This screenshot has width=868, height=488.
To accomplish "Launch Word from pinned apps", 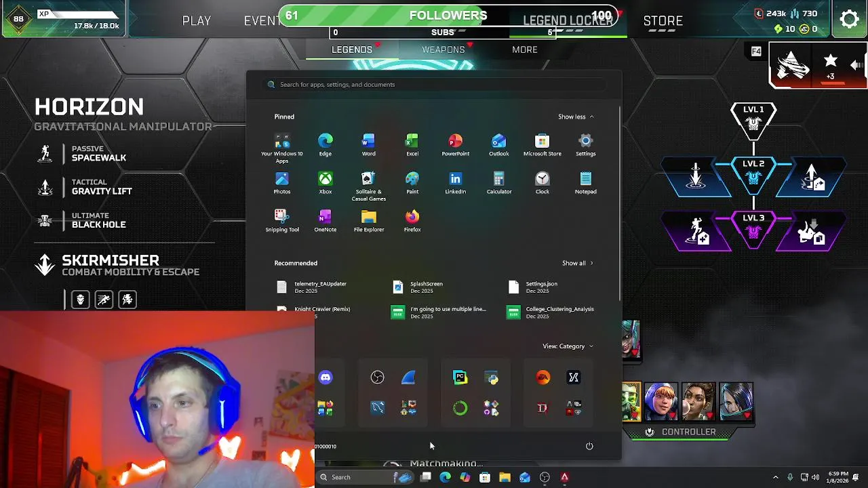I will click(x=368, y=144).
